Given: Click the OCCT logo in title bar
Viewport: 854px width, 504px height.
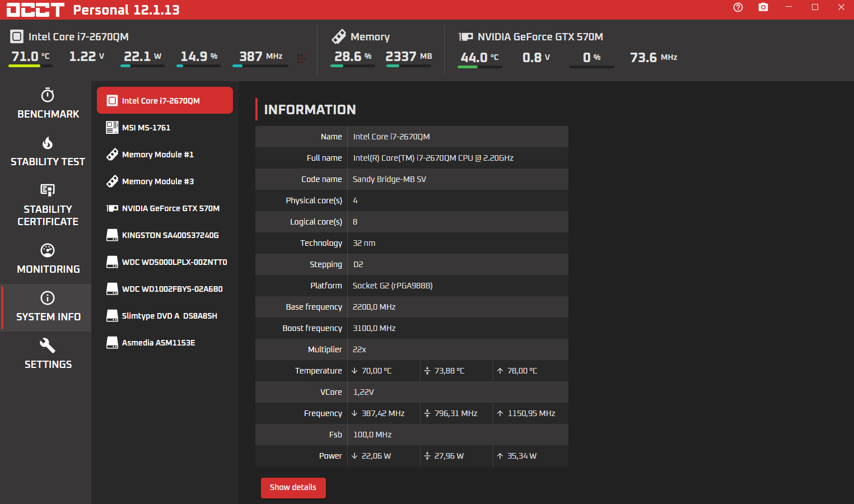Looking at the screenshot, I should pyautogui.click(x=35, y=10).
